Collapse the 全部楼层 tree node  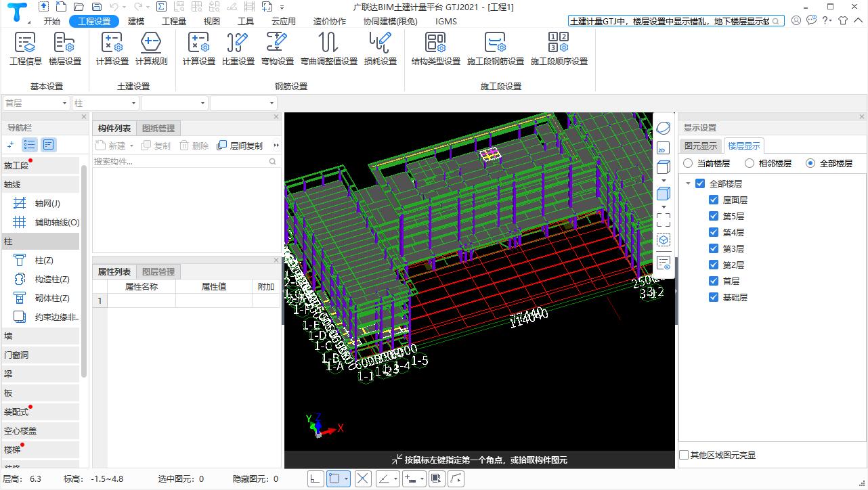point(689,183)
